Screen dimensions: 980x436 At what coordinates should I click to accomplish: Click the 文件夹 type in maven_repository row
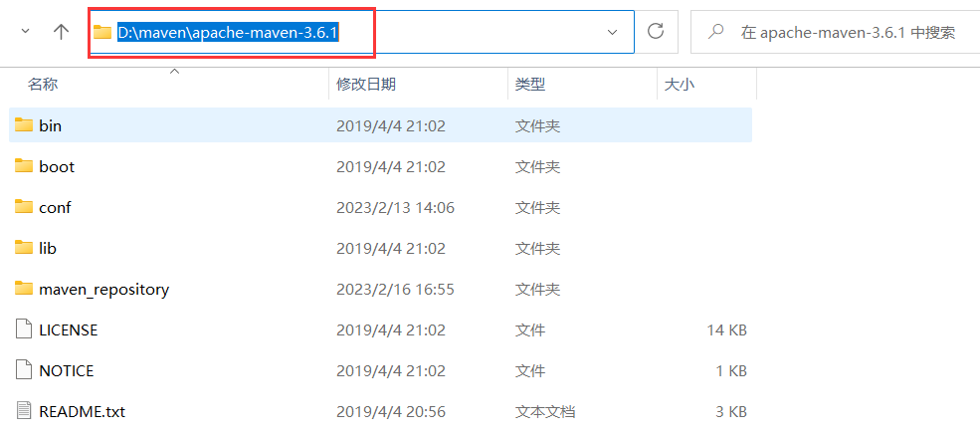(x=537, y=290)
